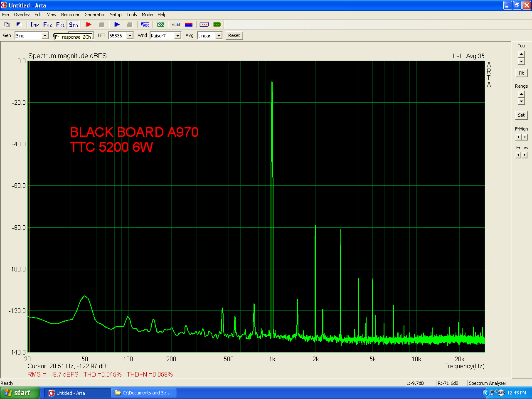This screenshot has width=532, height=399.
Task: Click the network tray icon in system tray
Action: tap(493, 393)
